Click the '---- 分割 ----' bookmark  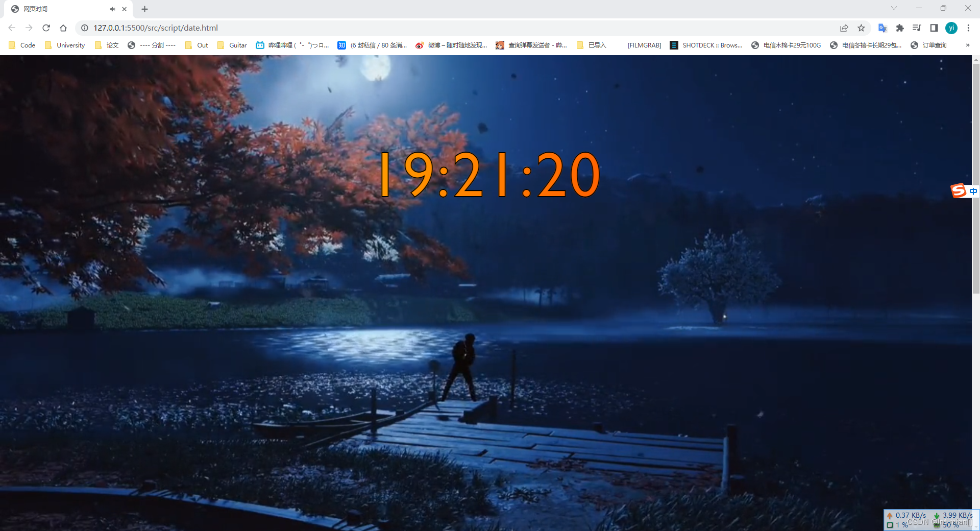[152, 45]
